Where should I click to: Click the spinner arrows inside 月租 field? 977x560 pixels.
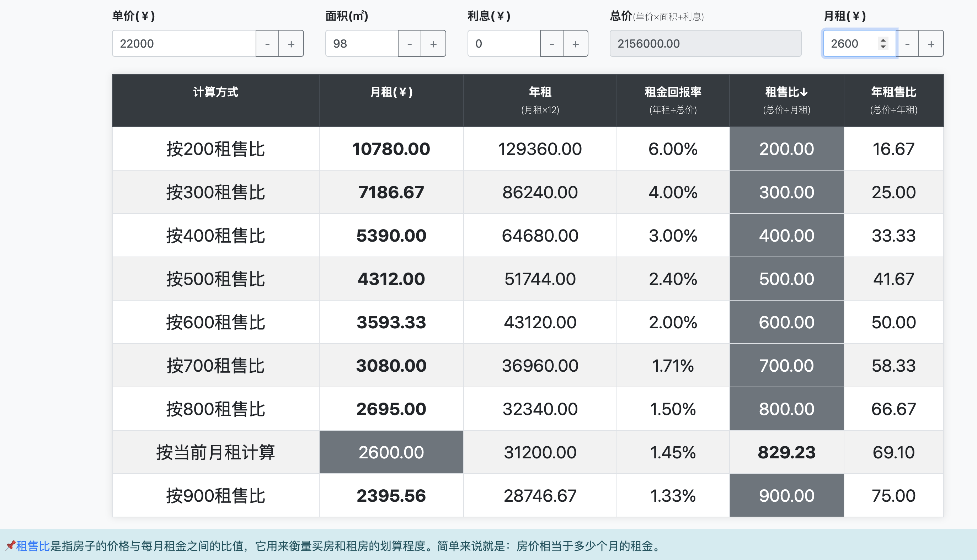click(883, 43)
